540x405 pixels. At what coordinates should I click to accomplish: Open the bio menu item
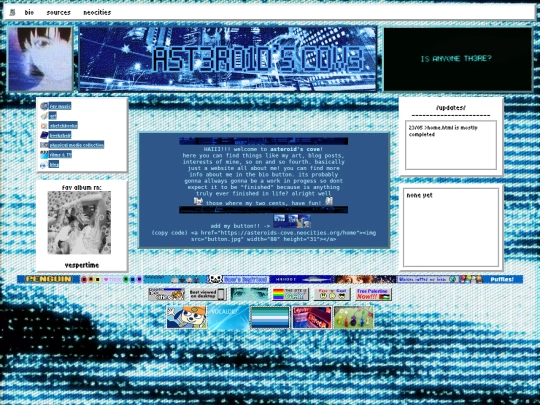[29, 12]
